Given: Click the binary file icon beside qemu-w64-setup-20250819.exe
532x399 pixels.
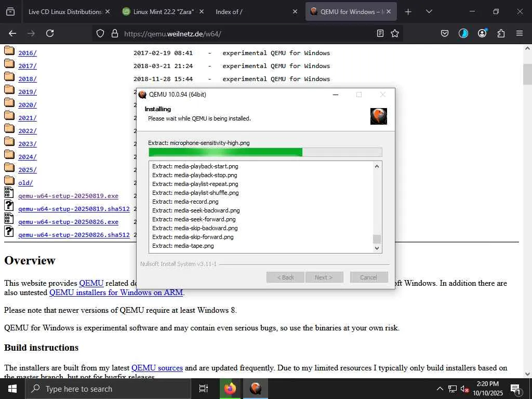Looking at the screenshot, I should tap(9, 192).
